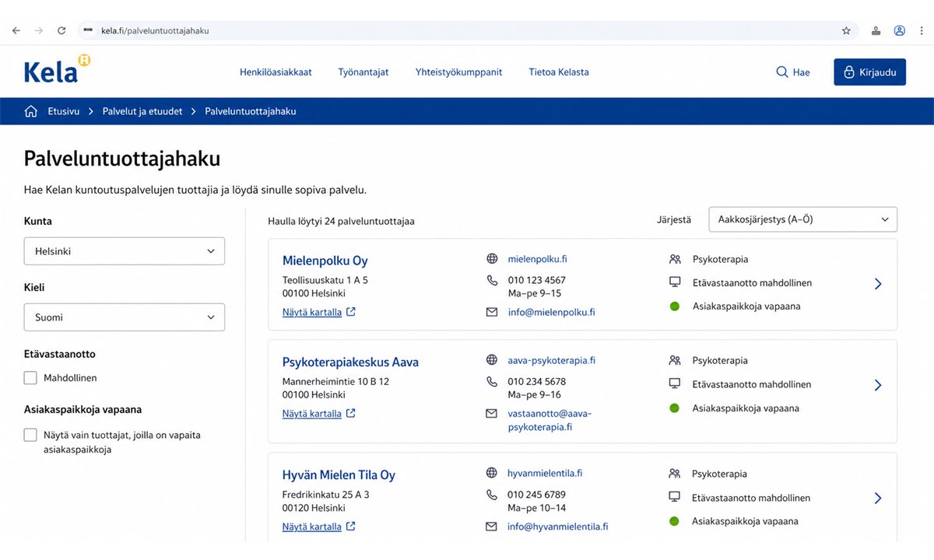Viewport: 934px width, 560px height.
Task: Click text Haulla löytyi 24 palveluntuottajaa
Action: click(341, 221)
